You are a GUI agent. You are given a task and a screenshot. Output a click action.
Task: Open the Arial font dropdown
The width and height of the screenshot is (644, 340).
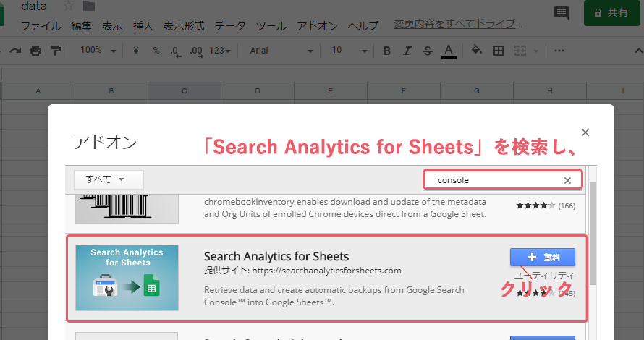tap(281, 51)
